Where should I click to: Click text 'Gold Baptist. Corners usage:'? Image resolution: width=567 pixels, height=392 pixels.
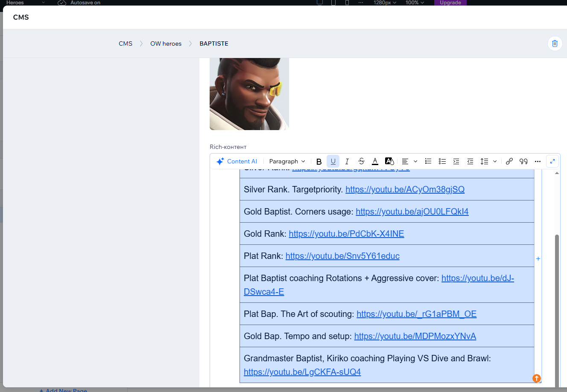(298, 212)
